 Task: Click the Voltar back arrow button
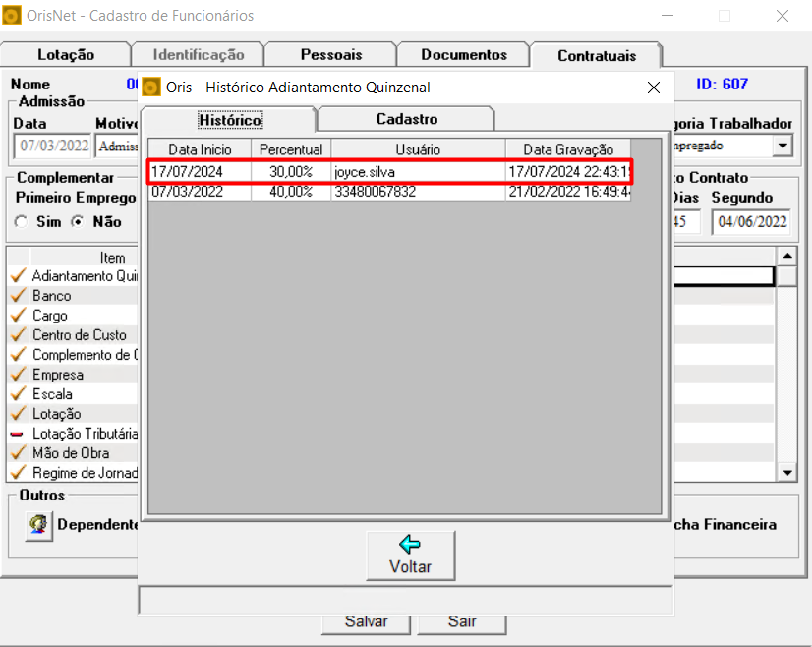coord(410,556)
